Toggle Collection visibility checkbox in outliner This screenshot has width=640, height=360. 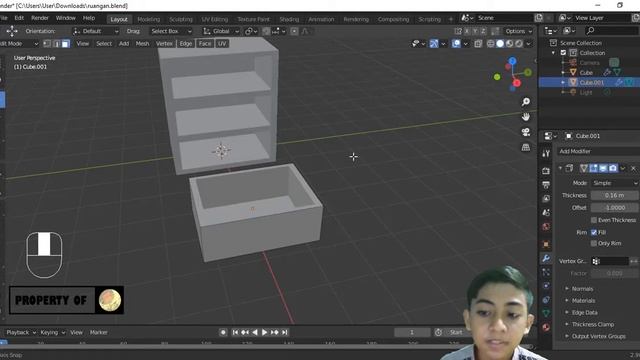coord(563,53)
